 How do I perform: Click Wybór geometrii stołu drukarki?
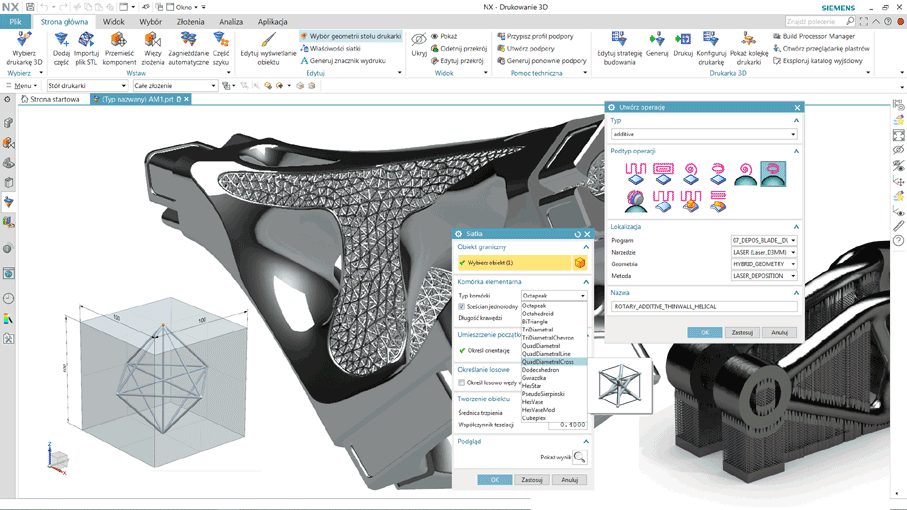(351, 36)
